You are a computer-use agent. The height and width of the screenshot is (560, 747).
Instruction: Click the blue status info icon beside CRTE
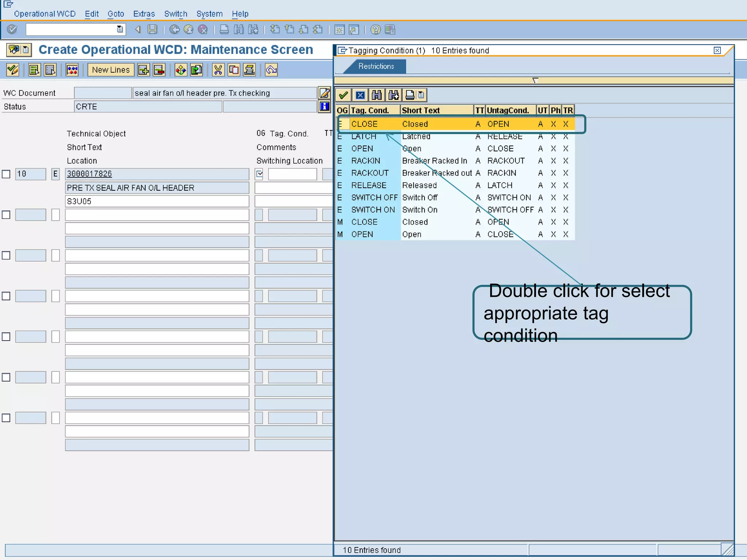tap(324, 106)
